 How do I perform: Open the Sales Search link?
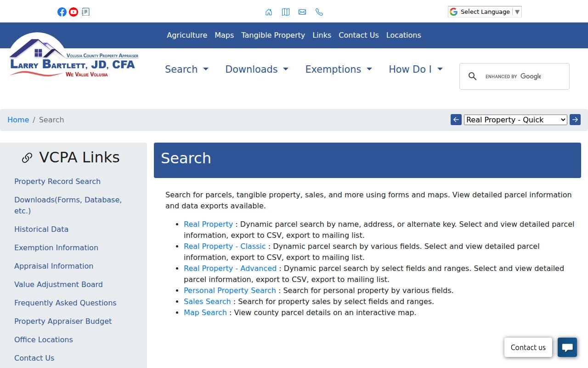(x=207, y=301)
